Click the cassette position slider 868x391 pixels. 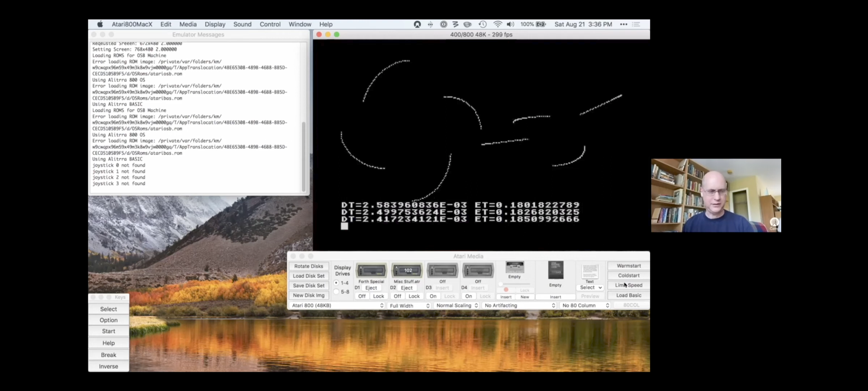tap(515, 284)
